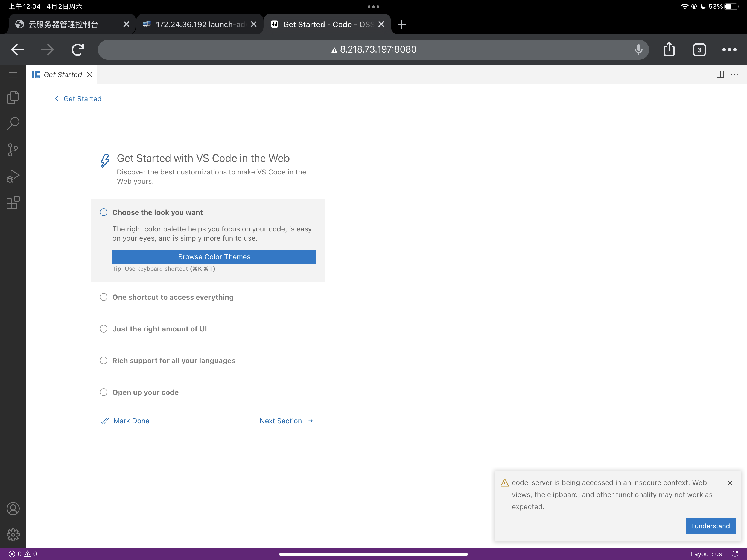Image resolution: width=747 pixels, height=560 pixels.
Task: Click the I understand button
Action: pos(710,526)
